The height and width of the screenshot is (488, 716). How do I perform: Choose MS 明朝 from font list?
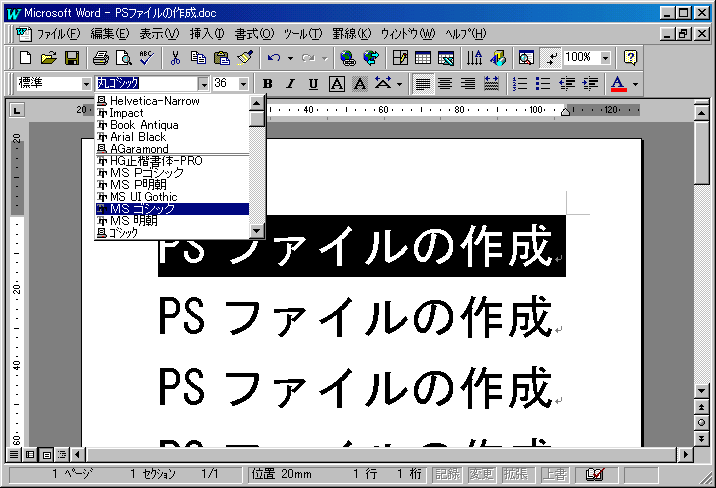click(x=173, y=220)
